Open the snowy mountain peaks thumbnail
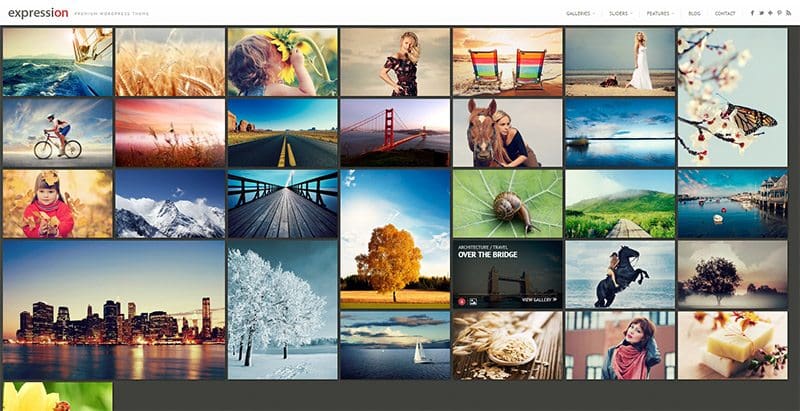 click(x=170, y=203)
